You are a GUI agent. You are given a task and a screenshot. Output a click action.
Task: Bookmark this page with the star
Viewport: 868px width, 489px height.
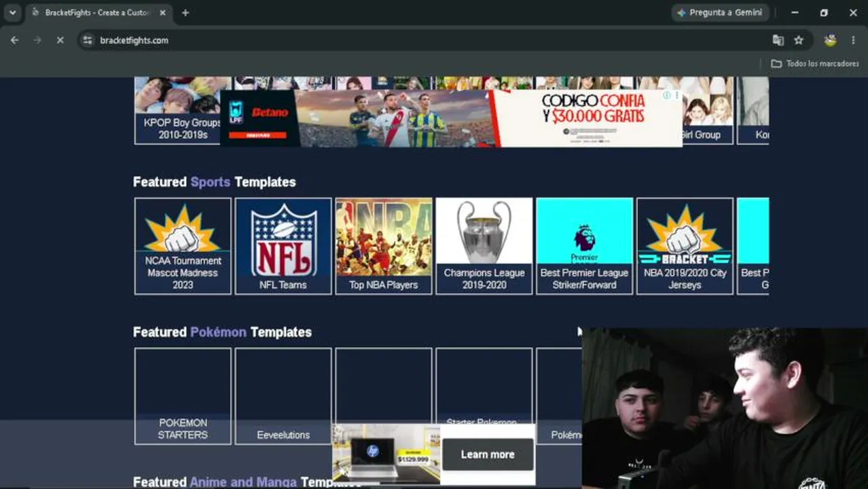point(799,40)
